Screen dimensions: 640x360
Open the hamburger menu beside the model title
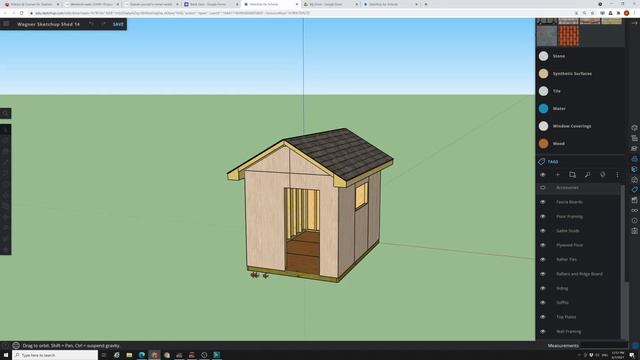(6, 24)
